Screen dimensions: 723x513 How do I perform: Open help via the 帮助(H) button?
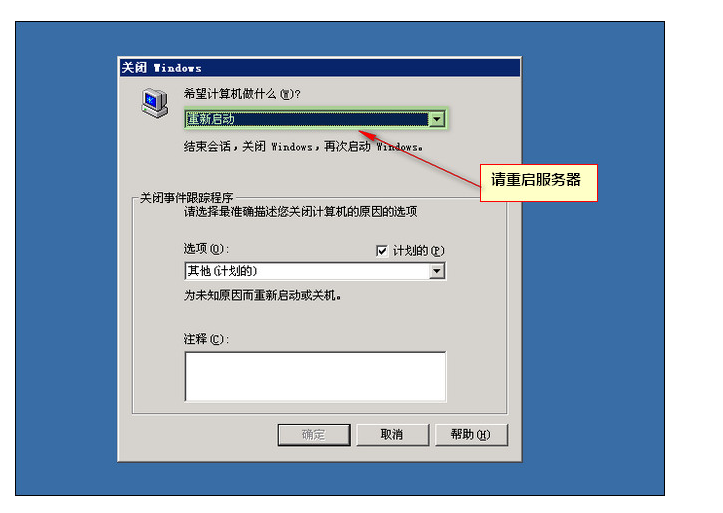(x=471, y=435)
